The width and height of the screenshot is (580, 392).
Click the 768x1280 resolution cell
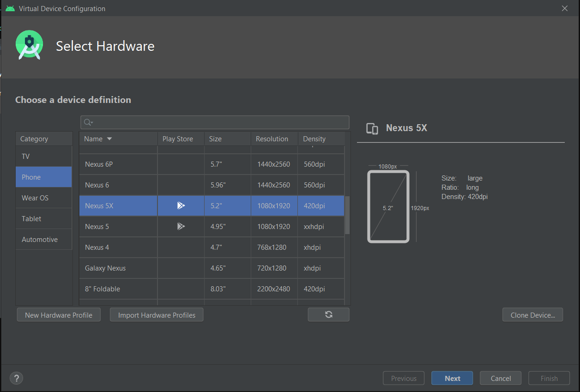coord(274,247)
